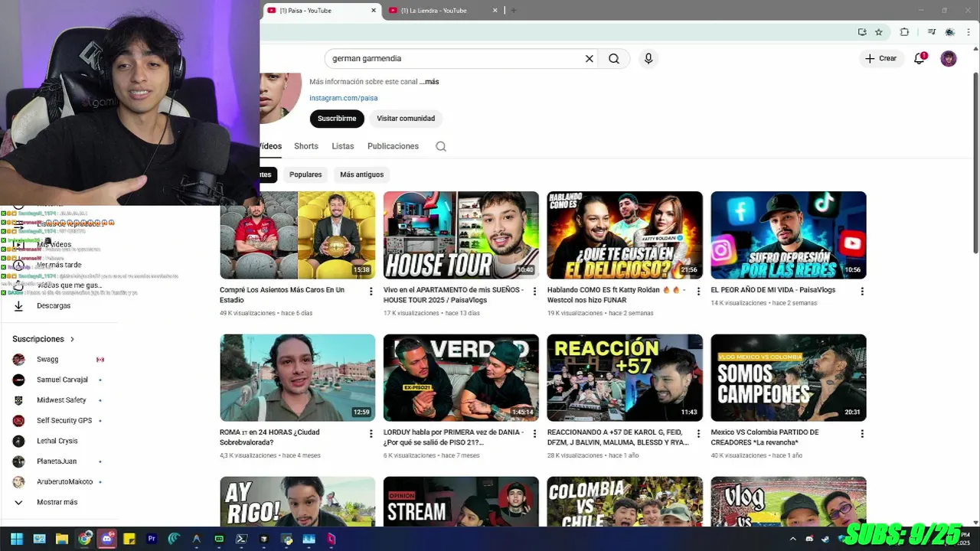Open options for Mexico VS Colombia video
Viewport: 980px width, 551px height.
pyautogui.click(x=862, y=434)
